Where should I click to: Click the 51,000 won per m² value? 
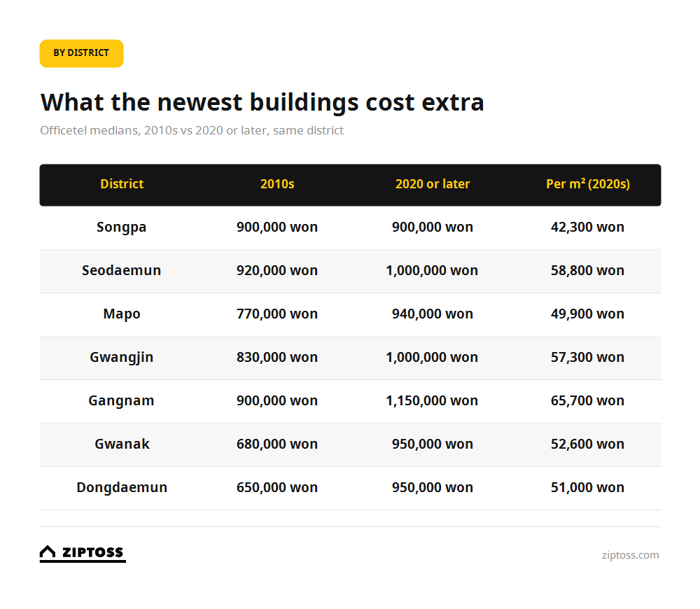pos(587,488)
